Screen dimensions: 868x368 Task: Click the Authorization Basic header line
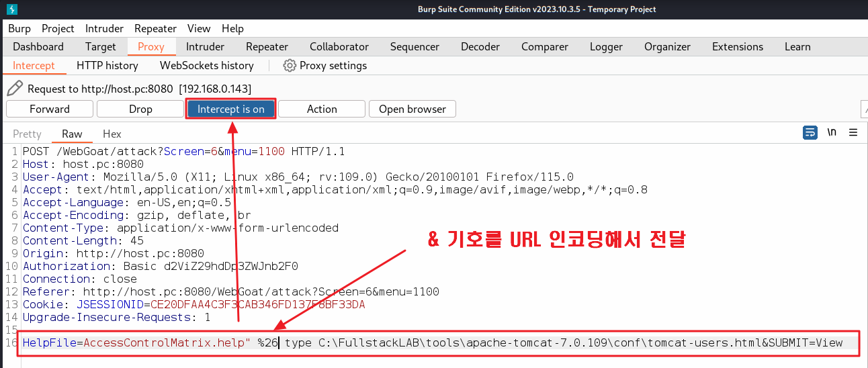point(160,266)
